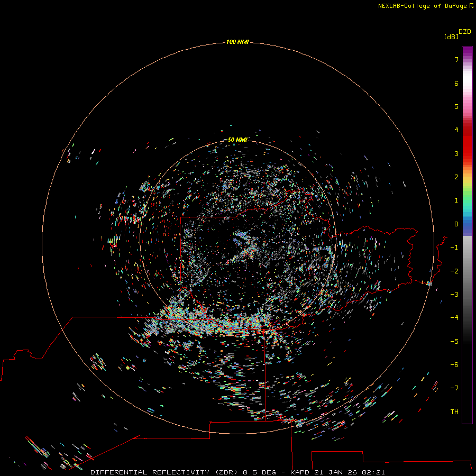Click the -4 value on the color scale
The image size is (476, 476).
454,318
